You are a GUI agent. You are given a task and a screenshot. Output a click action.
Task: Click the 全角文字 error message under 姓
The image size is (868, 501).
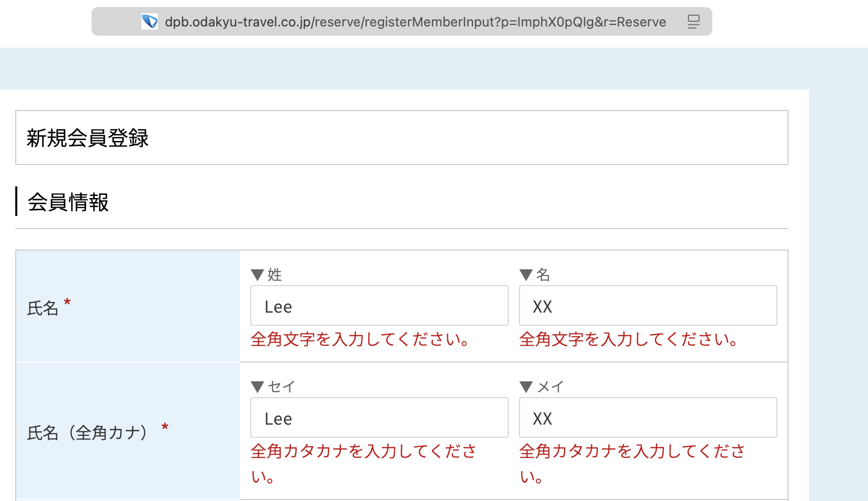360,339
